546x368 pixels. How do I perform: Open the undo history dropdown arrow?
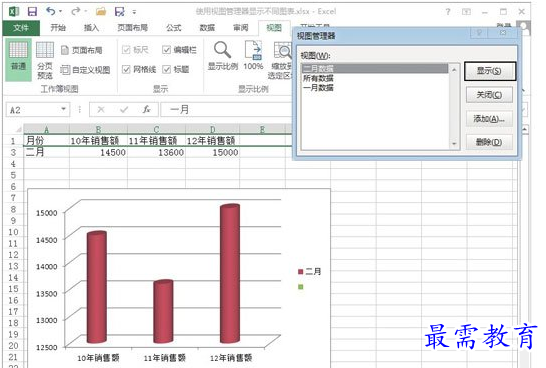pos(61,11)
